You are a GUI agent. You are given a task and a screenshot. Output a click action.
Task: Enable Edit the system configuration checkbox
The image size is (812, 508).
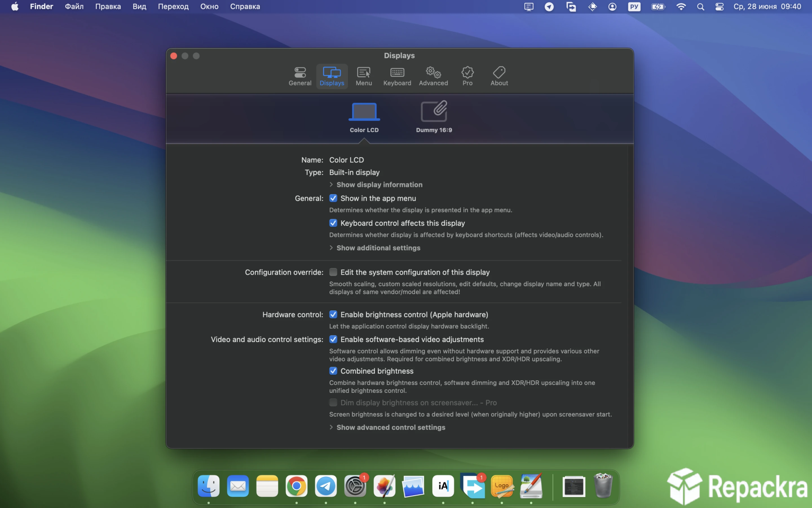(333, 272)
